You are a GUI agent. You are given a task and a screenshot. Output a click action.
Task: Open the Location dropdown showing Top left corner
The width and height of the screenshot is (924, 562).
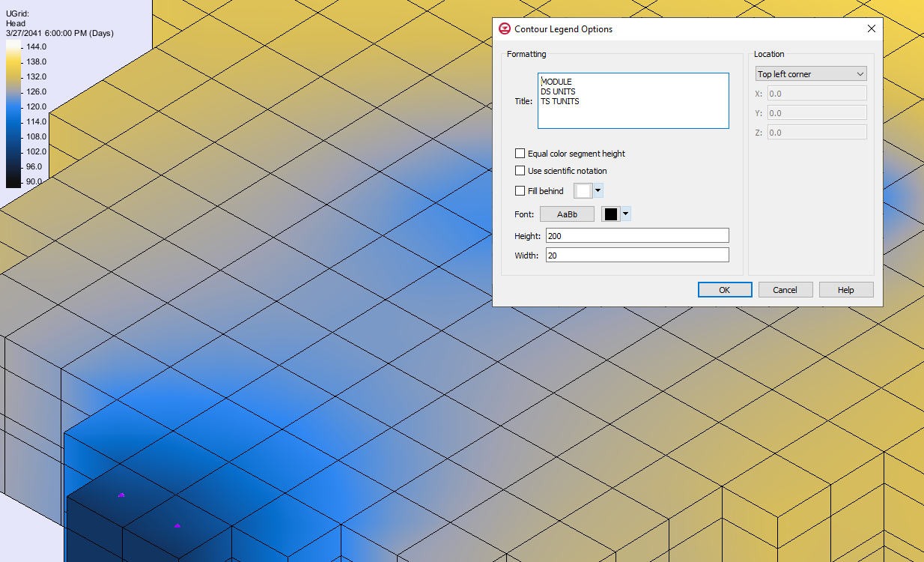(x=810, y=74)
